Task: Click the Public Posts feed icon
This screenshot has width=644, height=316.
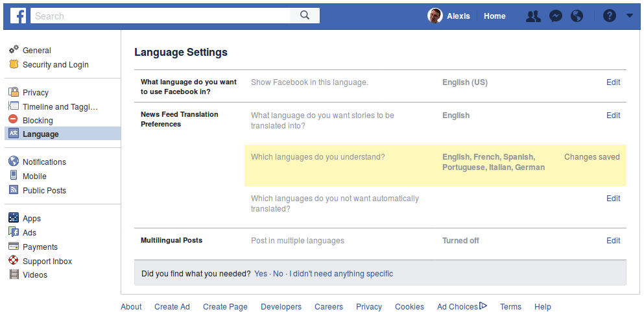Action: coord(14,190)
